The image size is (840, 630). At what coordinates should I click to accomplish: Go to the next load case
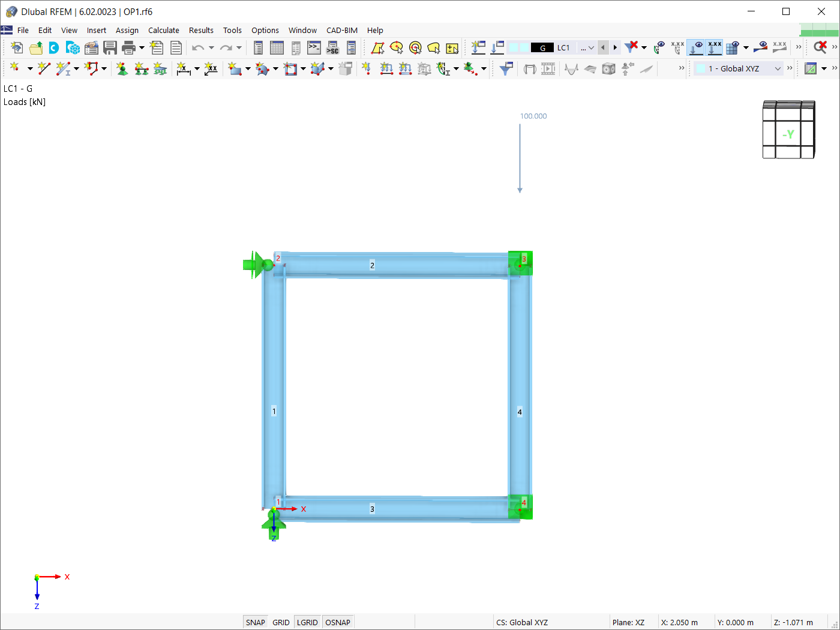point(615,48)
